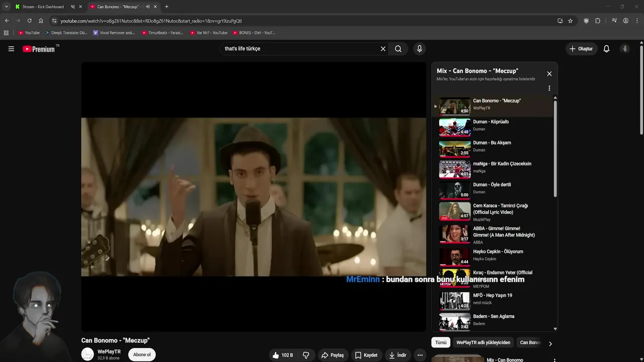The height and width of the screenshot is (362, 644).
Task: Start voice search with the microphone icon
Action: coord(419,49)
